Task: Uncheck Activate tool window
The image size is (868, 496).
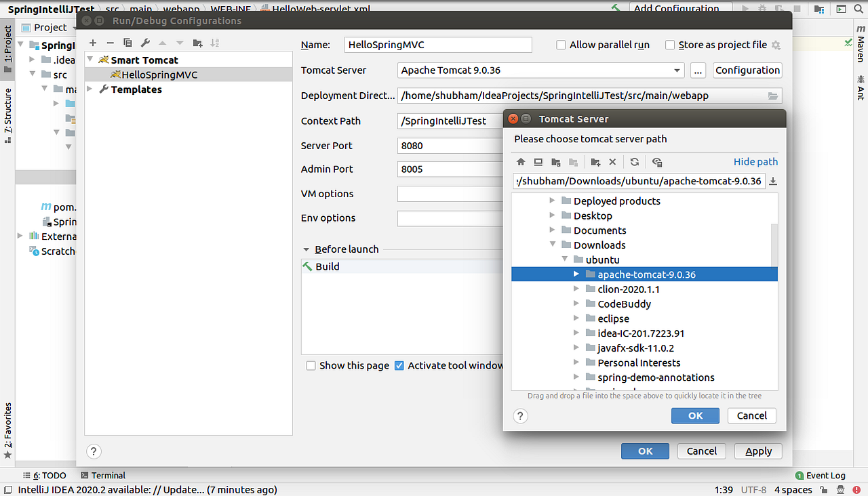Action: click(x=399, y=365)
